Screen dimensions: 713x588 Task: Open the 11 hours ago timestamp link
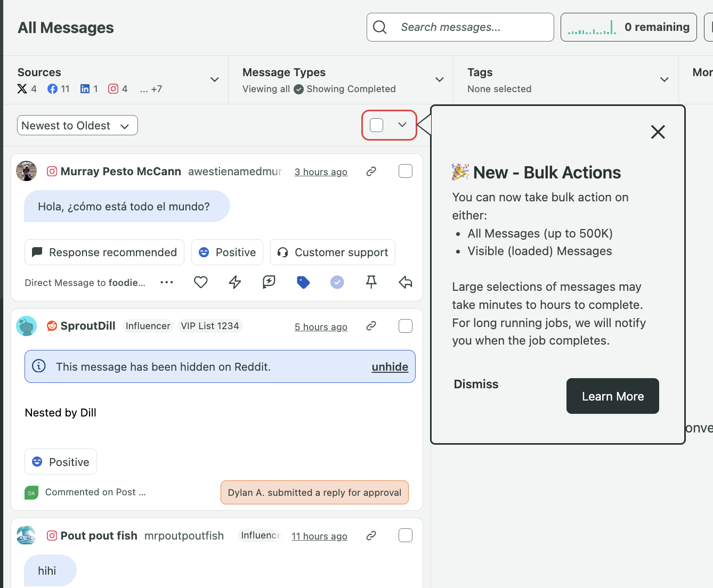point(319,536)
